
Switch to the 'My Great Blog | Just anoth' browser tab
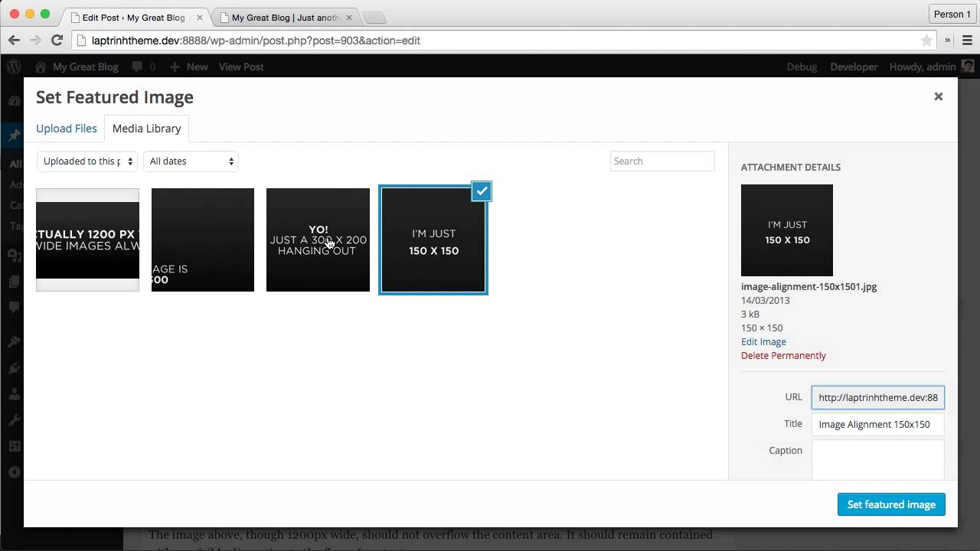click(x=284, y=17)
